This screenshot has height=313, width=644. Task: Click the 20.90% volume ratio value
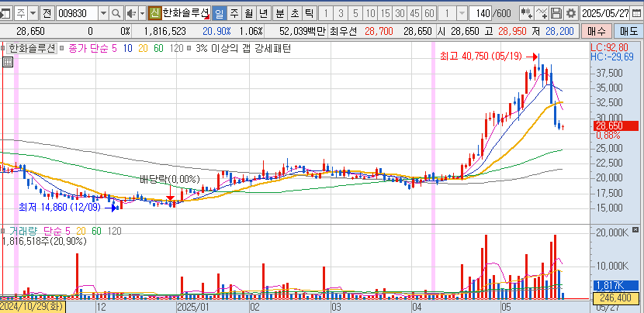216,32
